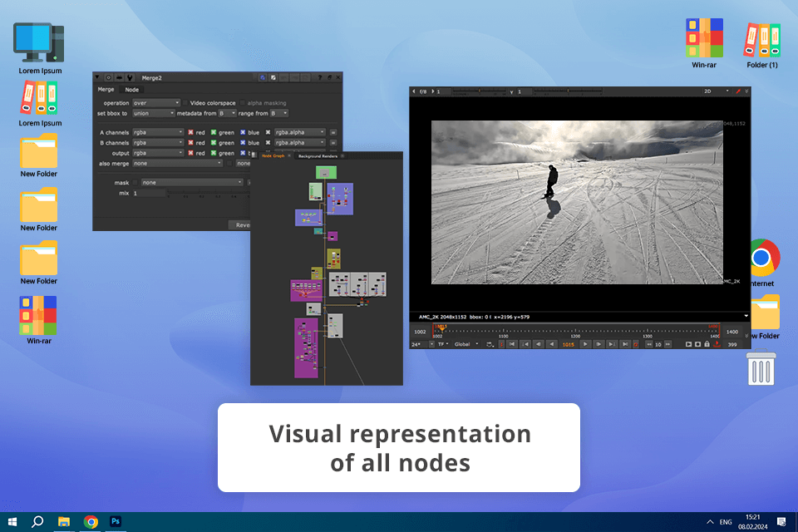Click the Revert button in Merge2 panel
Viewport: 798px width, 532px height.
tap(239, 225)
